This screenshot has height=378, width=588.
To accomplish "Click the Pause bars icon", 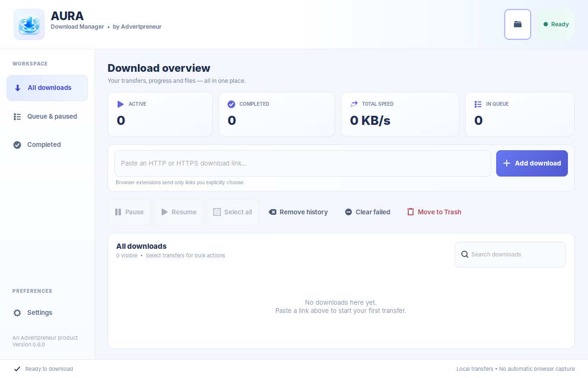I will [118, 212].
